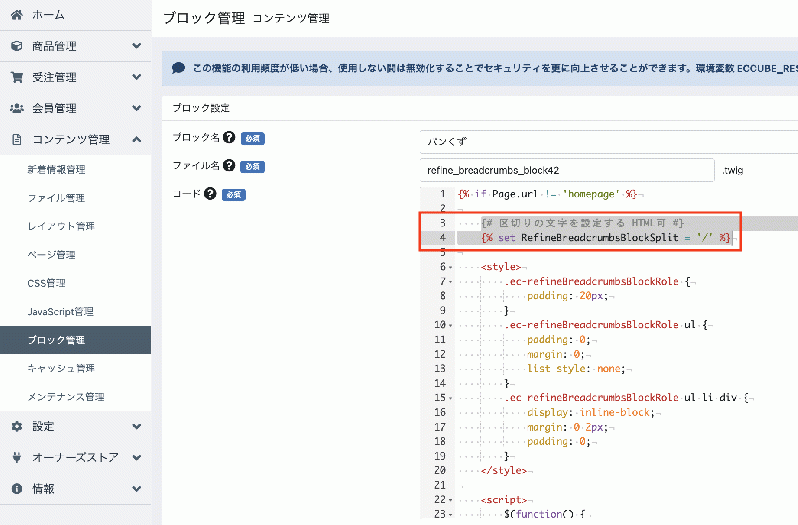Viewport: 798px width, 525px height.
Task: Click speech bubble icon in notice banner
Action: click(178, 69)
